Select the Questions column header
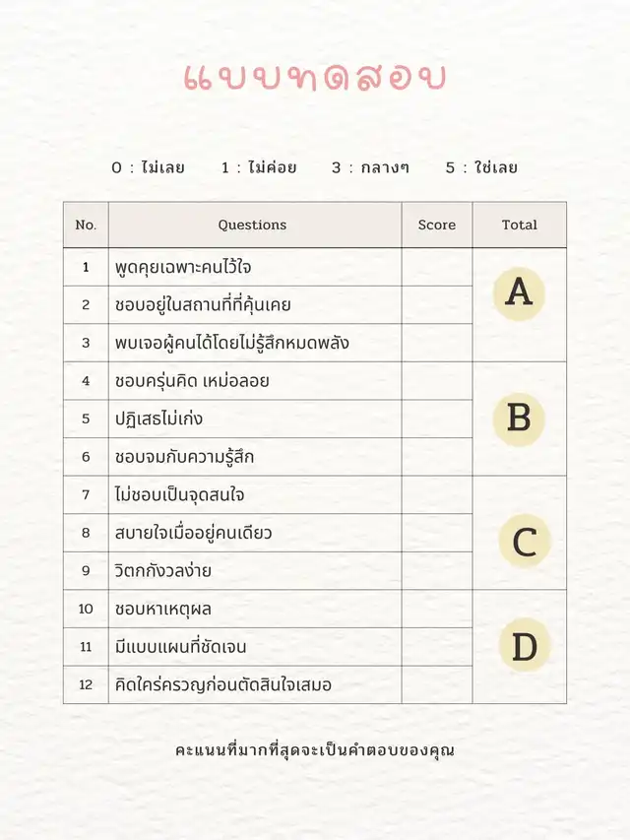 (253, 225)
